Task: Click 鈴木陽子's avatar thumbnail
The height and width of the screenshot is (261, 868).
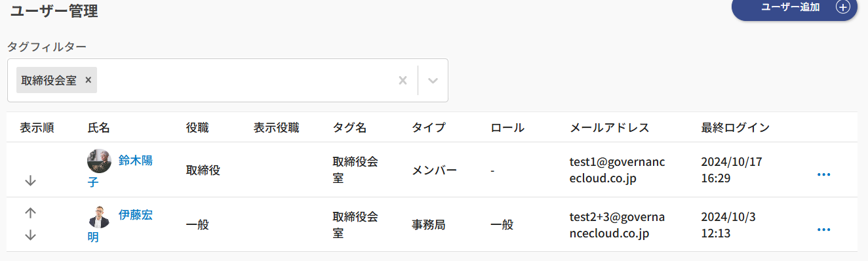Action: click(99, 161)
